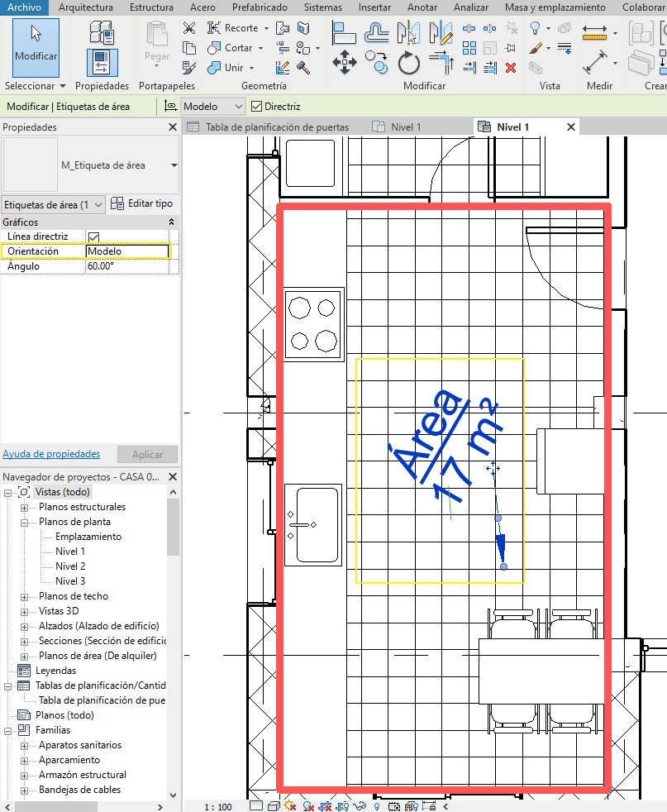667x812 pixels.
Task: Collapse the Planos de planta node
Action: (25, 522)
